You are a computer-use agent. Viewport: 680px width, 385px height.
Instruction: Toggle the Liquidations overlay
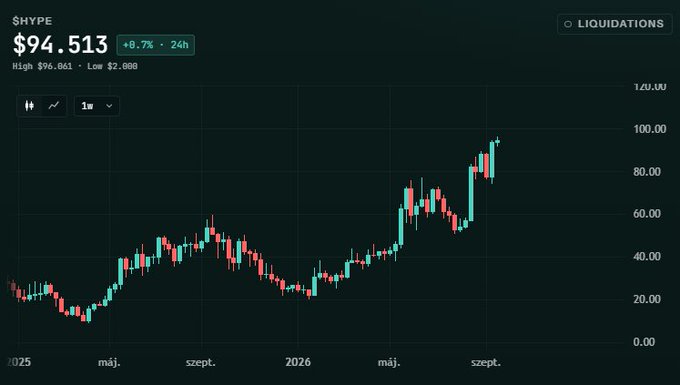pos(615,24)
